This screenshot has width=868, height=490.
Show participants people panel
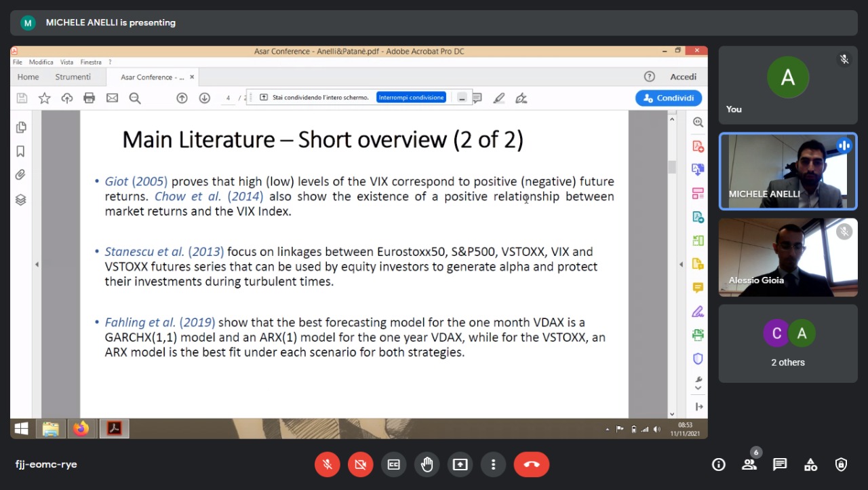point(749,464)
